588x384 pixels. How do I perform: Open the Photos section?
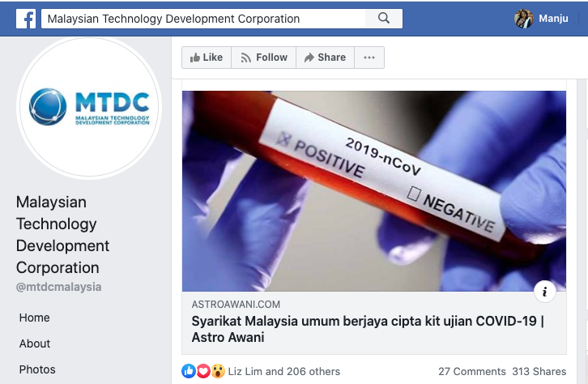37,369
